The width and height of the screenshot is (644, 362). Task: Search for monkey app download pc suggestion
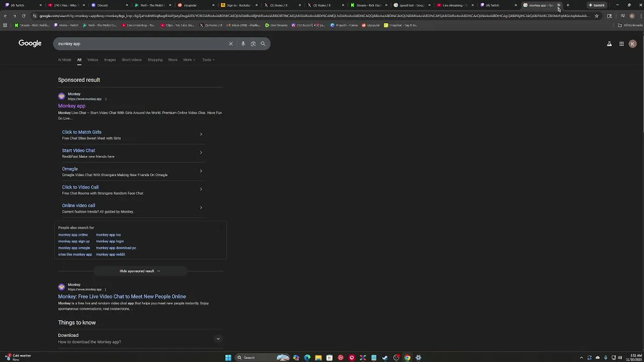click(116, 248)
